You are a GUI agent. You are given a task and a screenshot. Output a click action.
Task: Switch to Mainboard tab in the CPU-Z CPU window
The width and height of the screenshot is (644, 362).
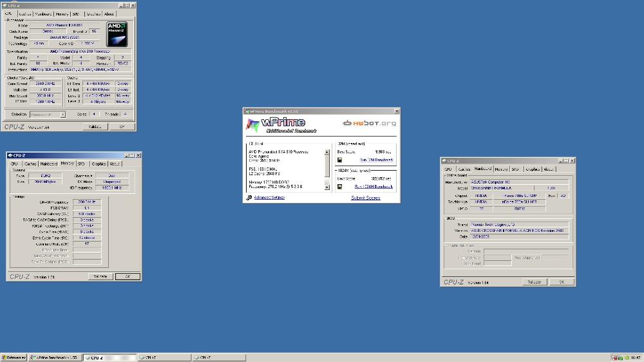pos(44,14)
